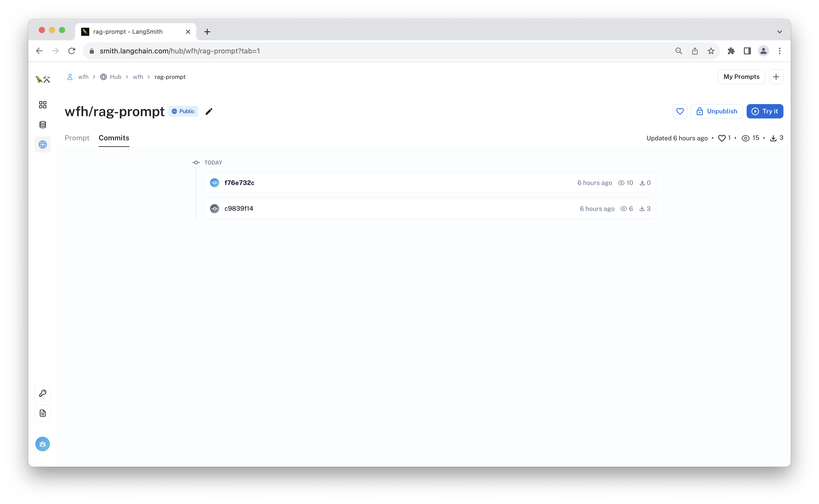Go back in the browser
Viewport: 819px width, 504px height.
[x=39, y=51]
